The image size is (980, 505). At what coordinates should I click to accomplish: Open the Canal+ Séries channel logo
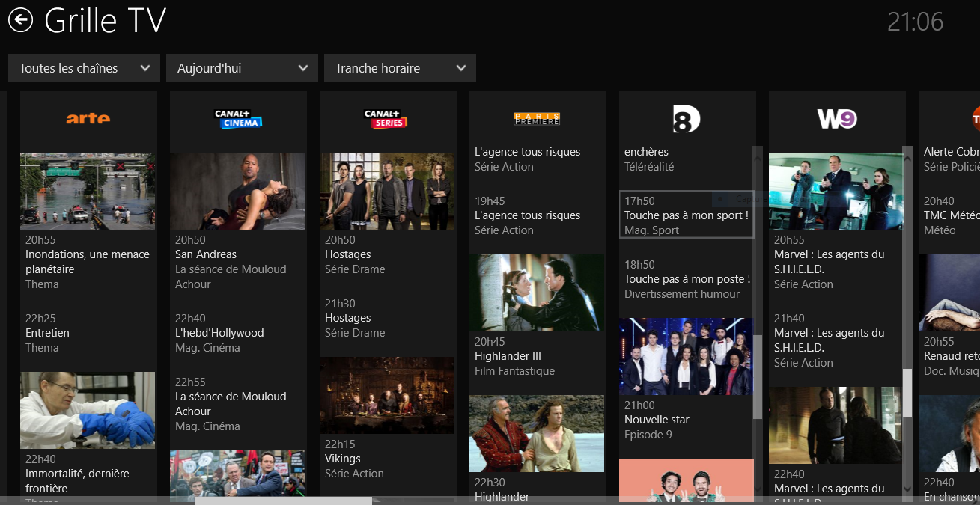pyautogui.click(x=387, y=118)
